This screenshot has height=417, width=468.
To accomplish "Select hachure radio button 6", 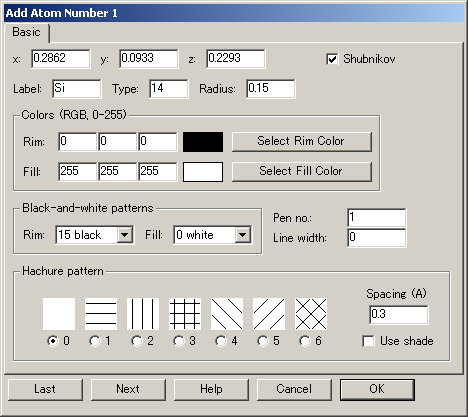I will (x=305, y=341).
